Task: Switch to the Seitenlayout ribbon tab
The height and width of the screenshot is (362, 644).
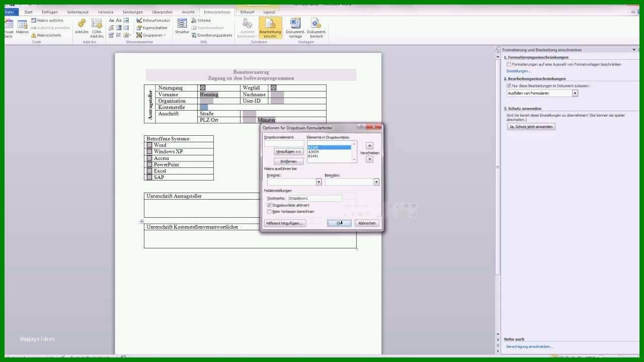Action: [x=77, y=12]
